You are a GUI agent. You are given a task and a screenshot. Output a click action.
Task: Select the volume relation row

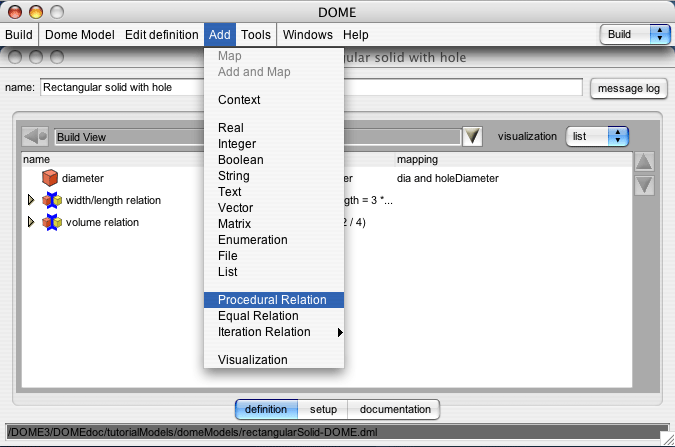tap(327, 222)
